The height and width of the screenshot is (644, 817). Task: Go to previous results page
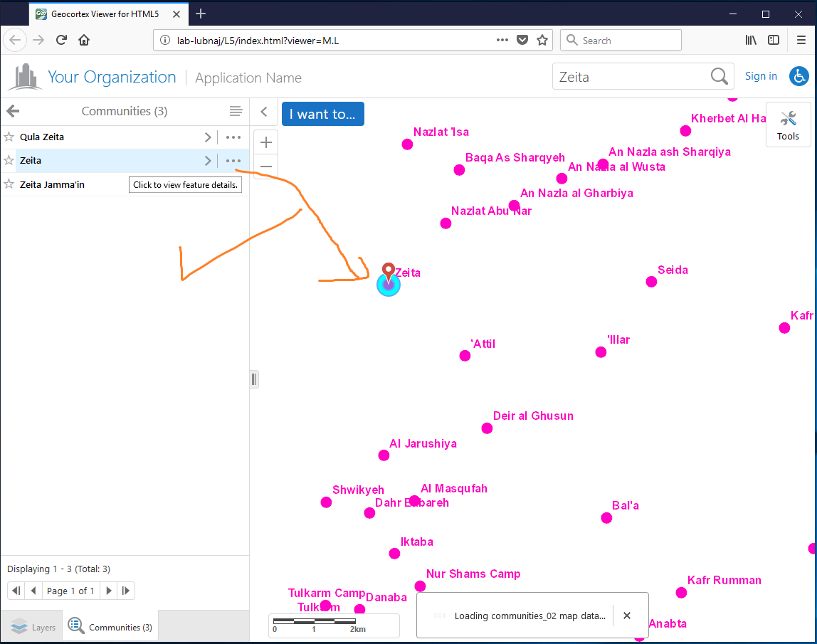click(x=33, y=591)
